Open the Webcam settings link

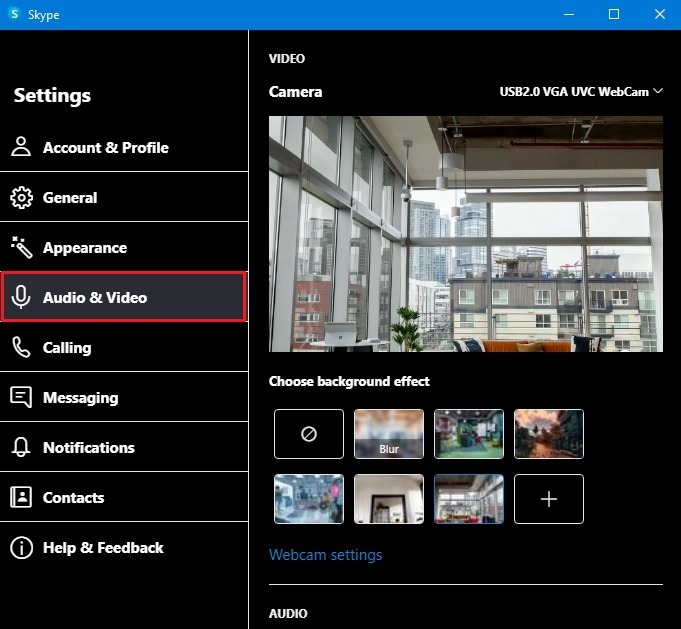325,555
